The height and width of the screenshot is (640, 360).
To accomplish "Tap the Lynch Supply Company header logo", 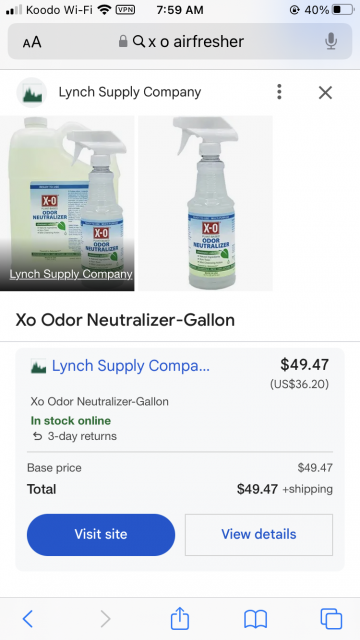I will point(32,92).
